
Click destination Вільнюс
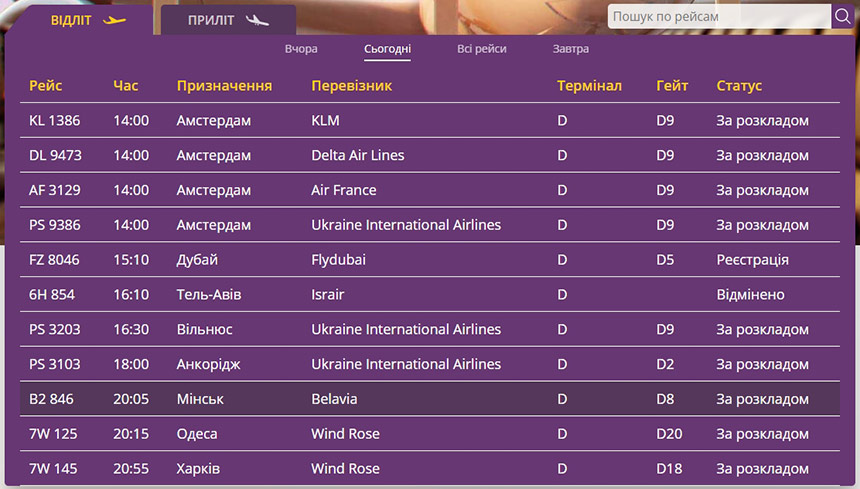pyautogui.click(x=204, y=329)
